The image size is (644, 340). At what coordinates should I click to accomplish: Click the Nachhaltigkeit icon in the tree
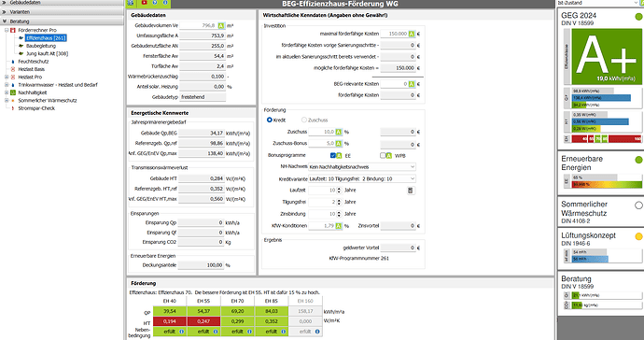click(x=13, y=92)
